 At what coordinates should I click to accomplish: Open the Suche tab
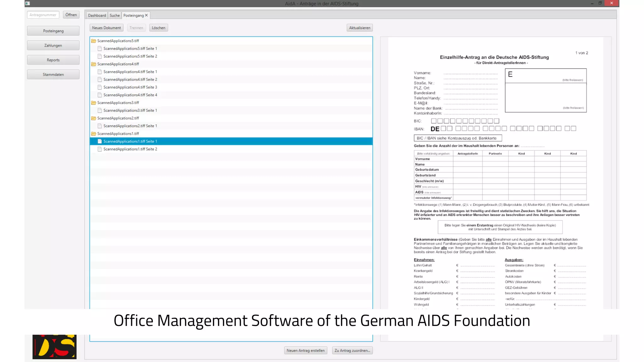114,15
